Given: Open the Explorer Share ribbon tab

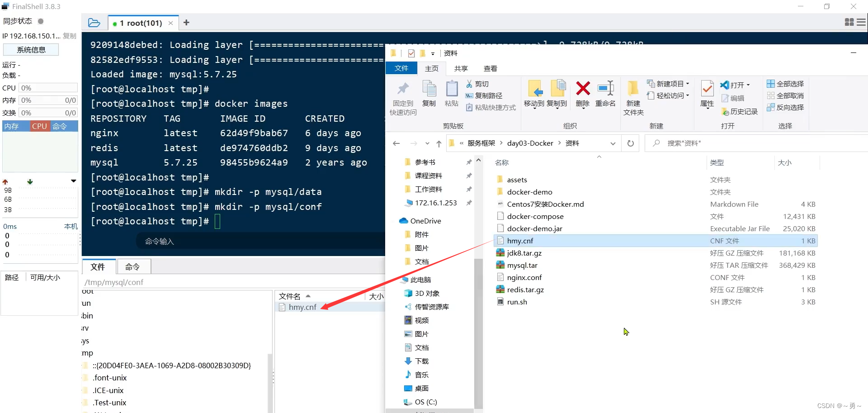Looking at the screenshot, I should point(461,68).
